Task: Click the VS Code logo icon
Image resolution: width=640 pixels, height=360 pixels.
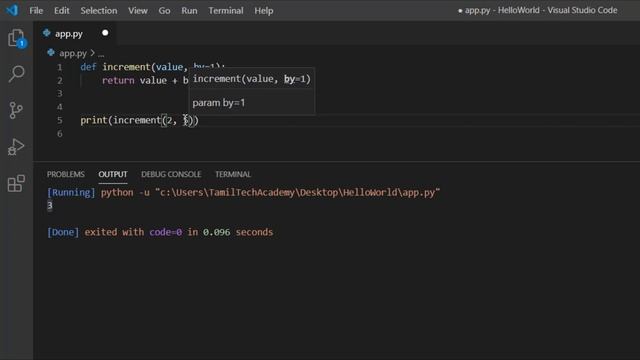Action: (12, 10)
